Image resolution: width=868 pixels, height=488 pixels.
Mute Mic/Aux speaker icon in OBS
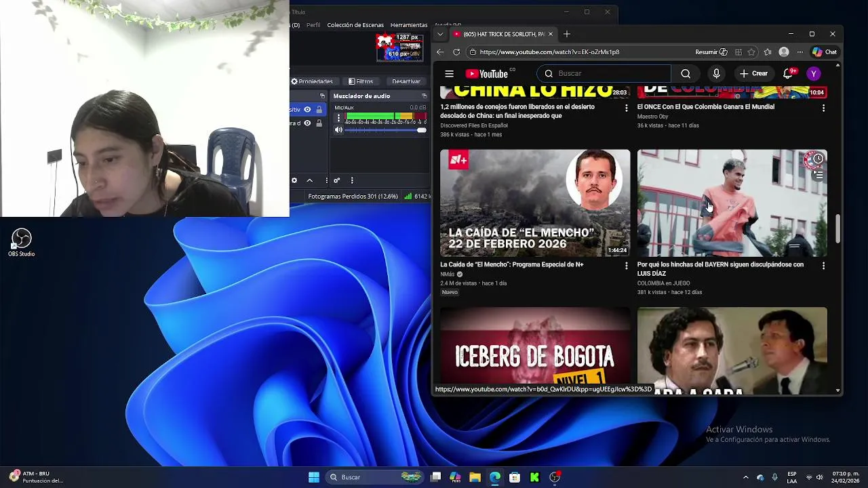(x=338, y=130)
